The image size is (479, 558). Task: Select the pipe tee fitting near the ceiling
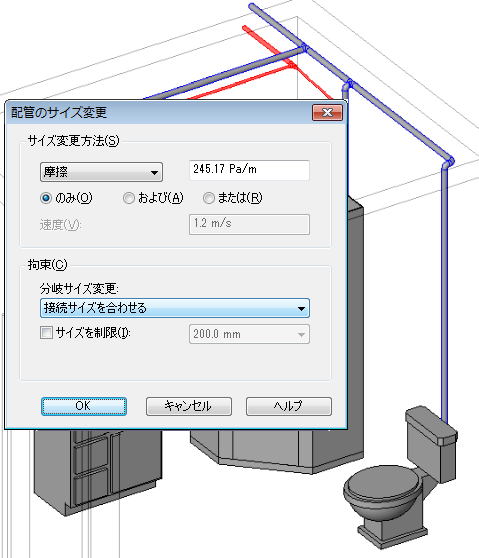pos(305,48)
